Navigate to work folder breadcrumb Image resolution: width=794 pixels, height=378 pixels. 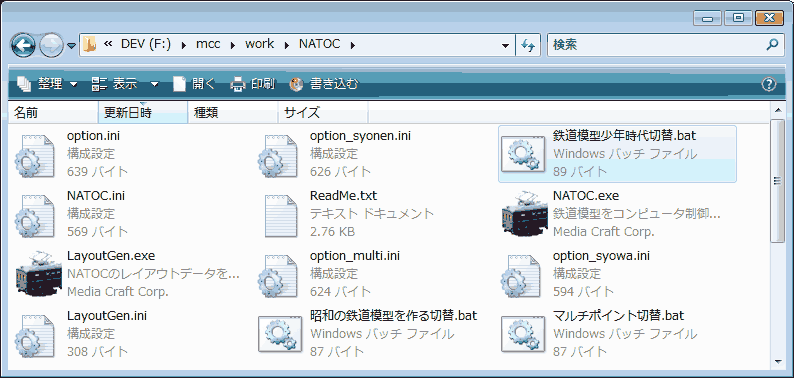click(260, 44)
